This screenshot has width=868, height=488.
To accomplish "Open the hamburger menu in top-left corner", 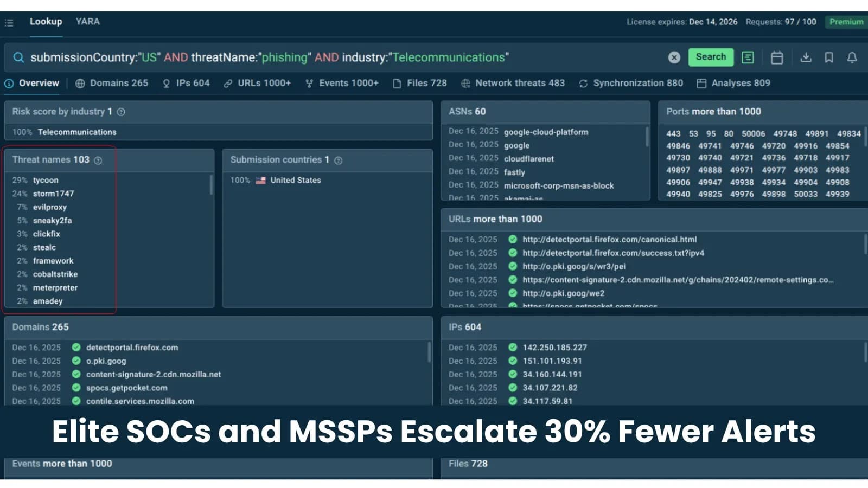I will coord(9,22).
